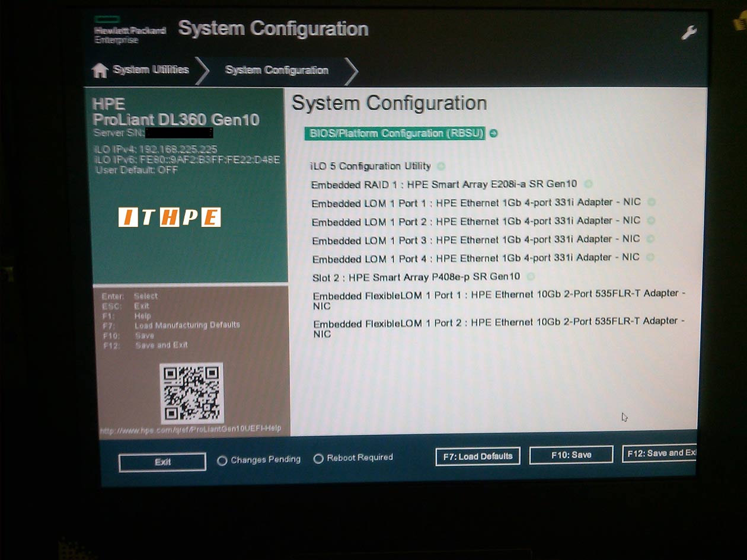The height and width of the screenshot is (560, 747).
Task: Click the F1 Help hint text
Action: 127,316
